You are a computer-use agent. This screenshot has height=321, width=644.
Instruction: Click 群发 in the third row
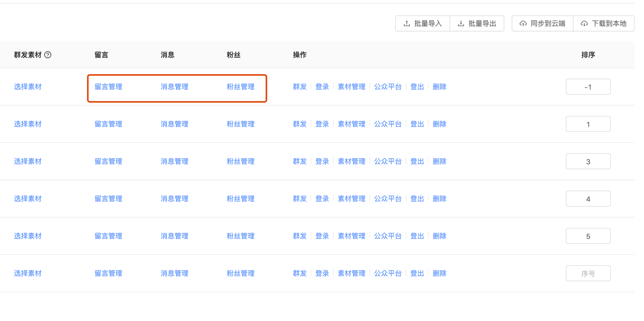click(299, 161)
